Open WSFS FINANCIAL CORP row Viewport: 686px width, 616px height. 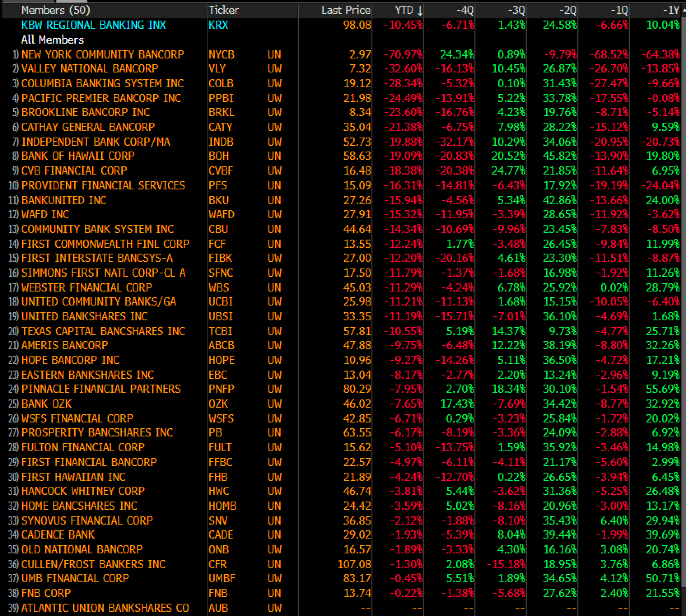[x=342, y=418]
